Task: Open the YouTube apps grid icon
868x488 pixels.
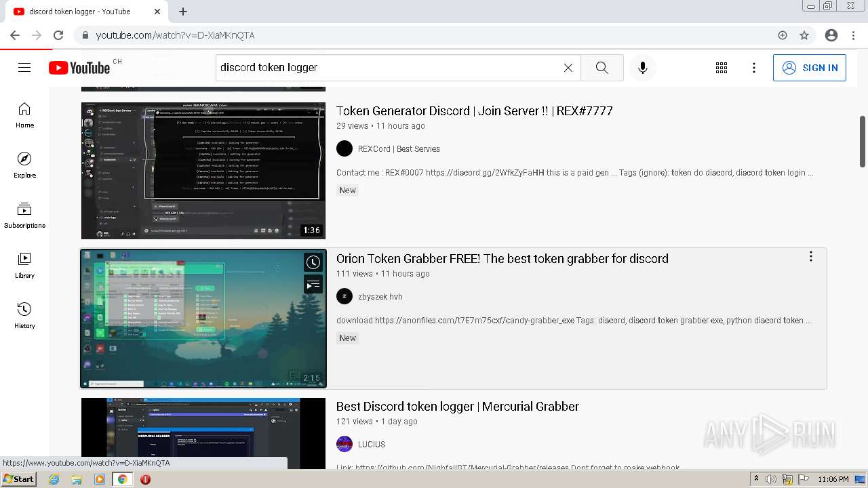Action: pos(722,68)
